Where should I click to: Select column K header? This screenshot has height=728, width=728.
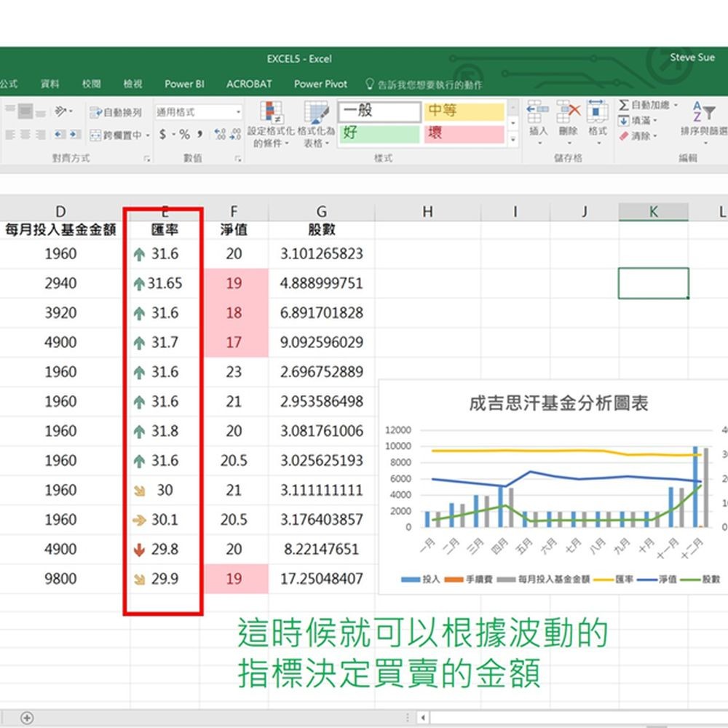tap(653, 212)
